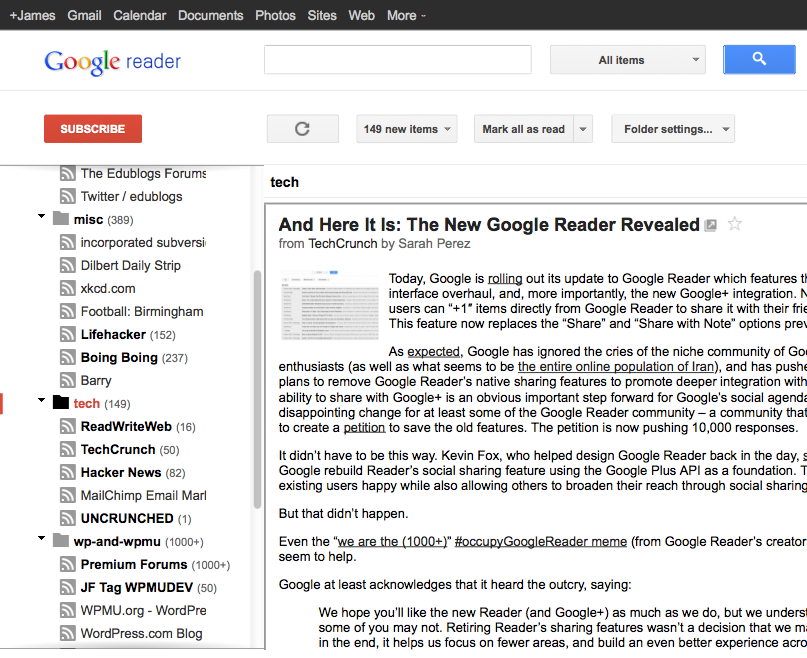Viewport: 807px width, 658px height.
Task: Select the Lifehacker (152) feed
Action: pos(128,335)
